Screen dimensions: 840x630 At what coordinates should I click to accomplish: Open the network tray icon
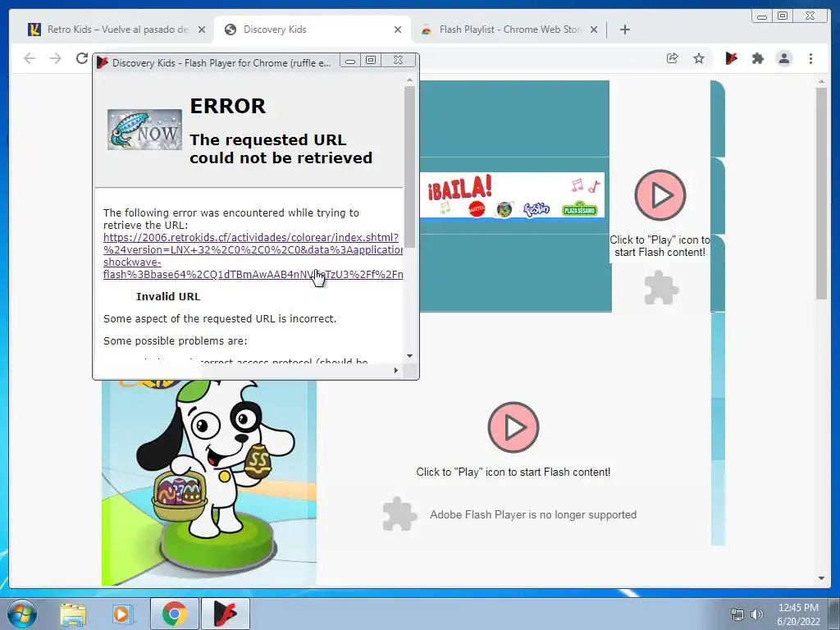pos(737,614)
